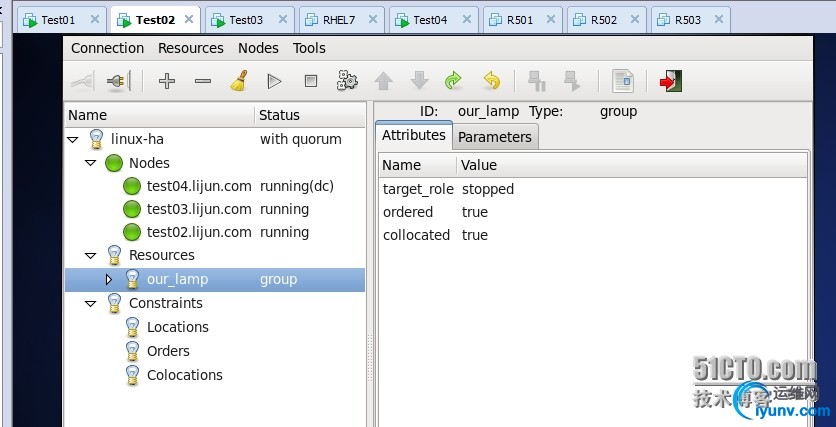Start resource with the play icon
This screenshot has width=836, height=427.
pos(275,81)
